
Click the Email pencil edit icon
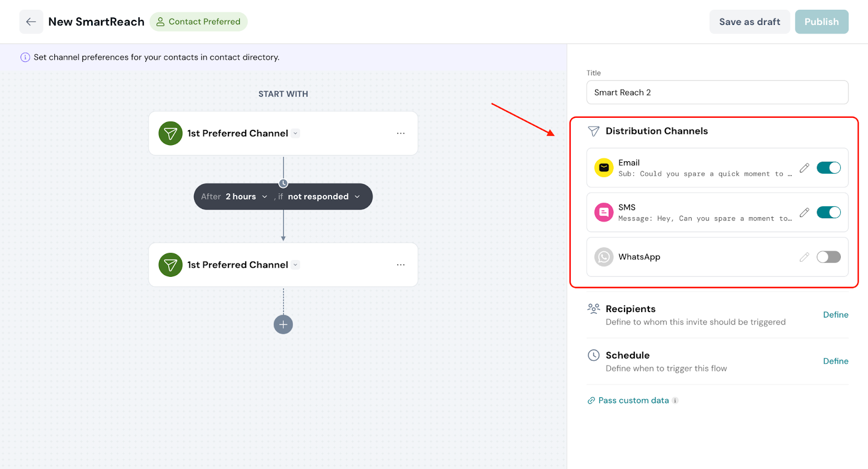tap(804, 168)
